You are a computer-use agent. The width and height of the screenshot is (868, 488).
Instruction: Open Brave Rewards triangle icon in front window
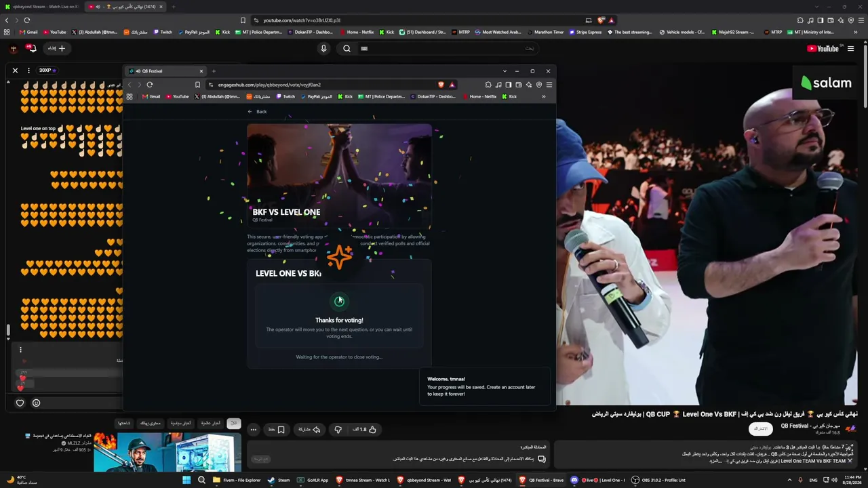452,85
